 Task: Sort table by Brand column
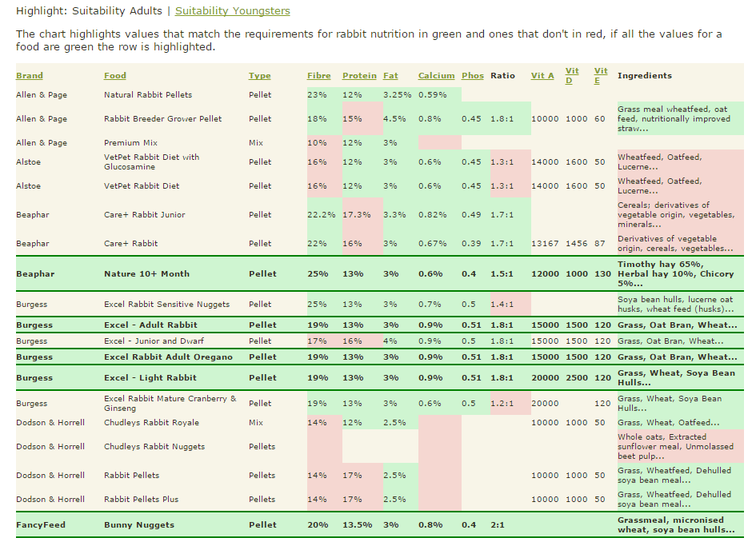[x=30, y=76]
